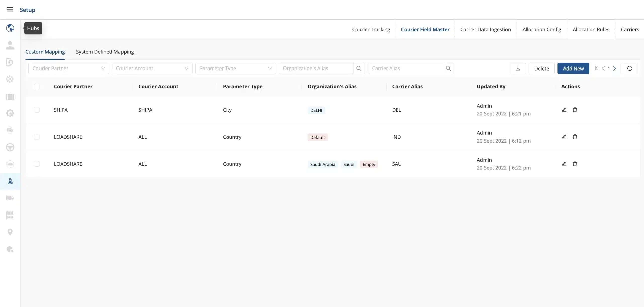Viewport: 644px width, 307px height.
Task: Click the Hubs globe icon in sidebar
Action: [x=10, y=28]
